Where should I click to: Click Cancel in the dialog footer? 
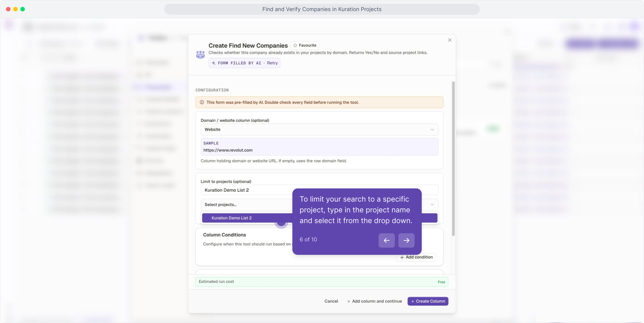click(x=331, y=301)
